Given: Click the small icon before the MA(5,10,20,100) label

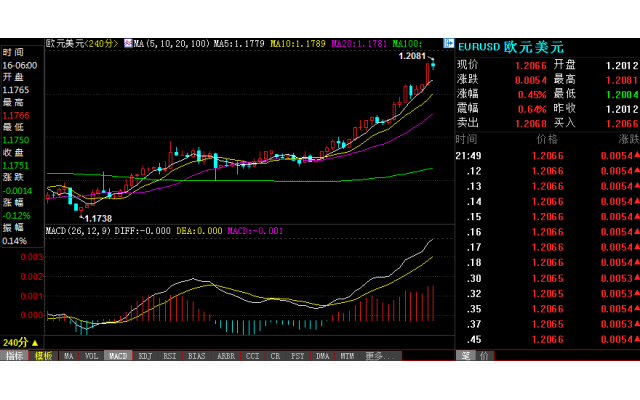Looking at the screenshot, I should coord(128,44).
